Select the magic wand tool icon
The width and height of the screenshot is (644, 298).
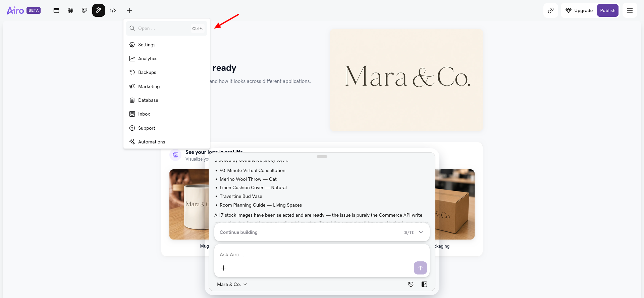[99, 10]
